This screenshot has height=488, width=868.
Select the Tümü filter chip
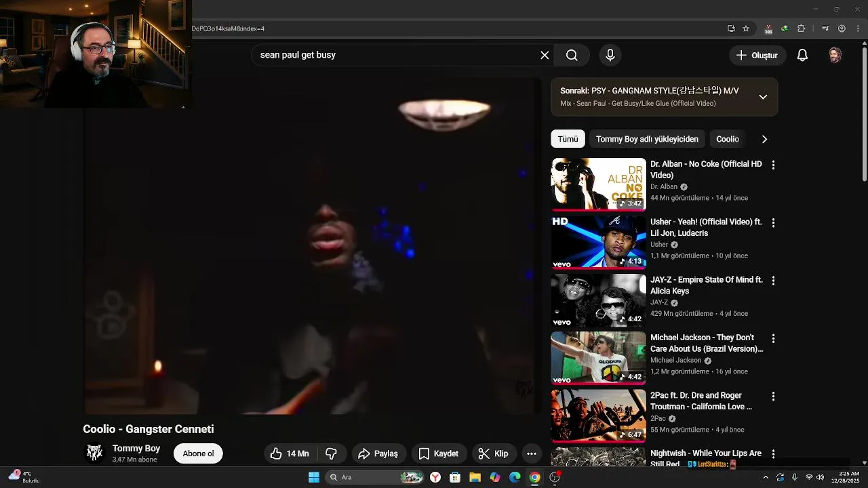point(568,139)
